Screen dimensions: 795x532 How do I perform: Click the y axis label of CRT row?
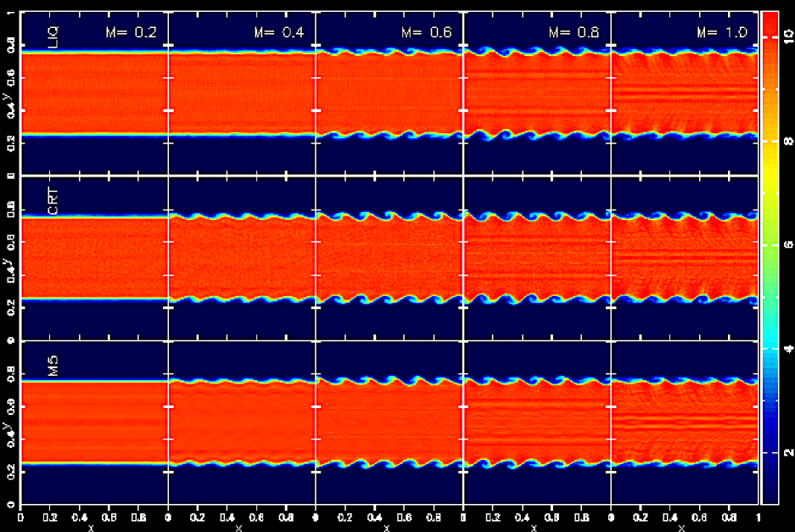tap(6, 261)
